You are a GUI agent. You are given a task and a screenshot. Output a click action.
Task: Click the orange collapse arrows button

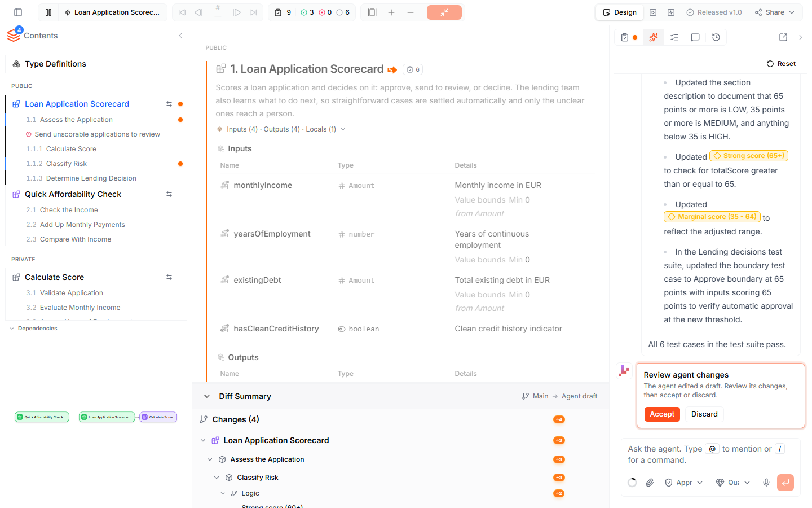[x=444, y=12]
